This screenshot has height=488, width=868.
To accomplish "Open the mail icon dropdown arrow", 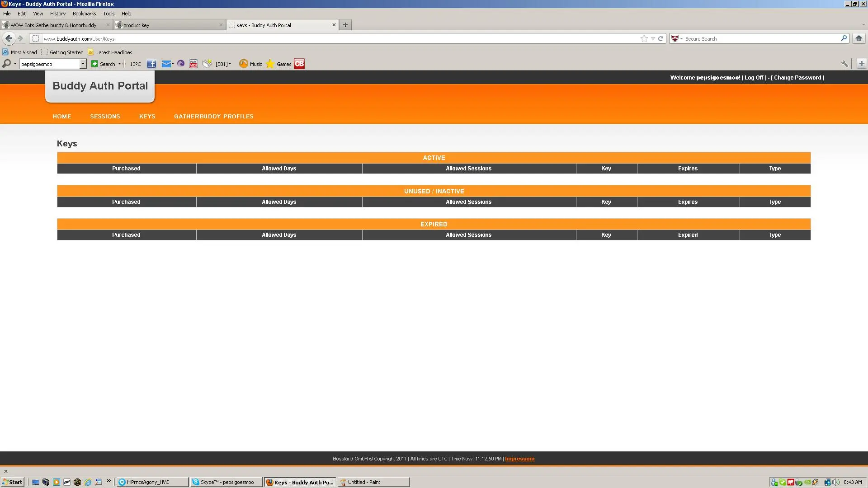I will click(173, 64).
